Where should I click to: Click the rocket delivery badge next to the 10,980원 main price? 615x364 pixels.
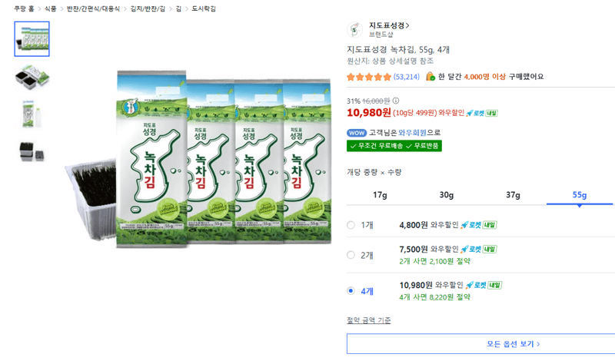tap(482, 113)
